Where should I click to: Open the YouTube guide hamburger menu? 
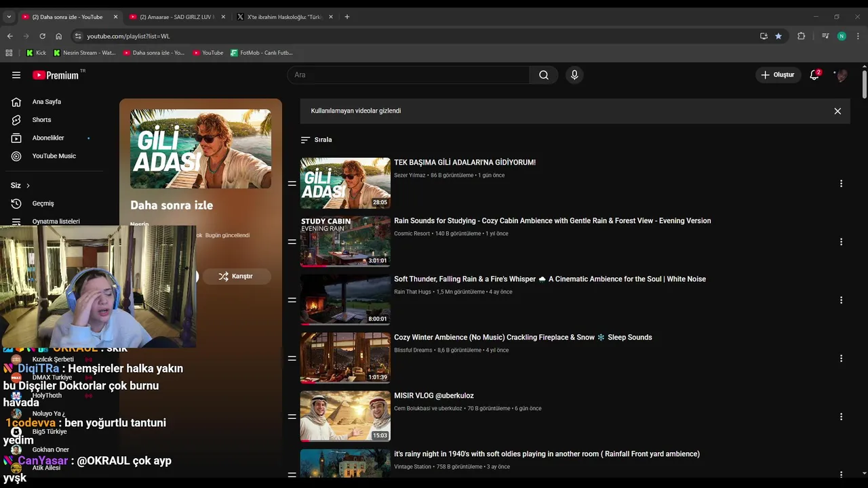pyautogui.click(x=16, y=75)
